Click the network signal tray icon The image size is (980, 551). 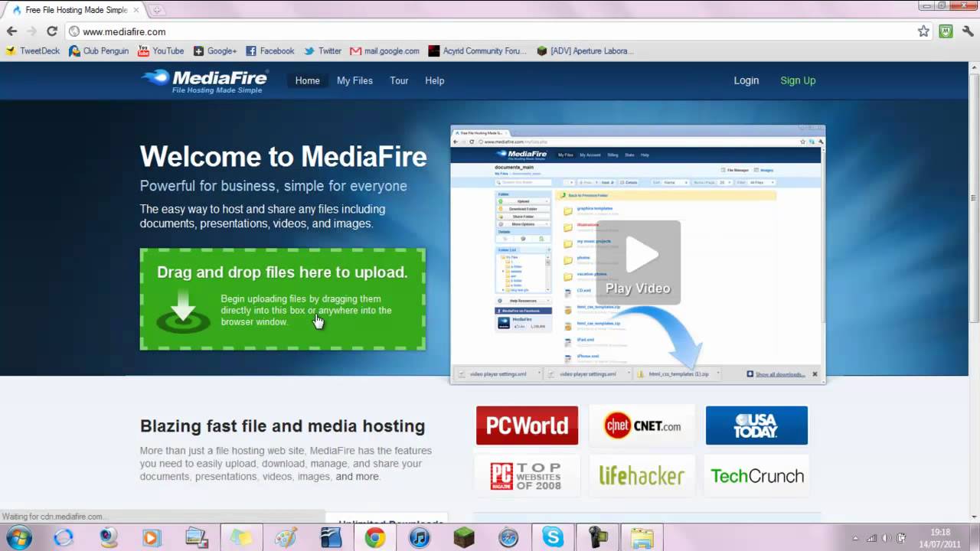pos(871,538)
